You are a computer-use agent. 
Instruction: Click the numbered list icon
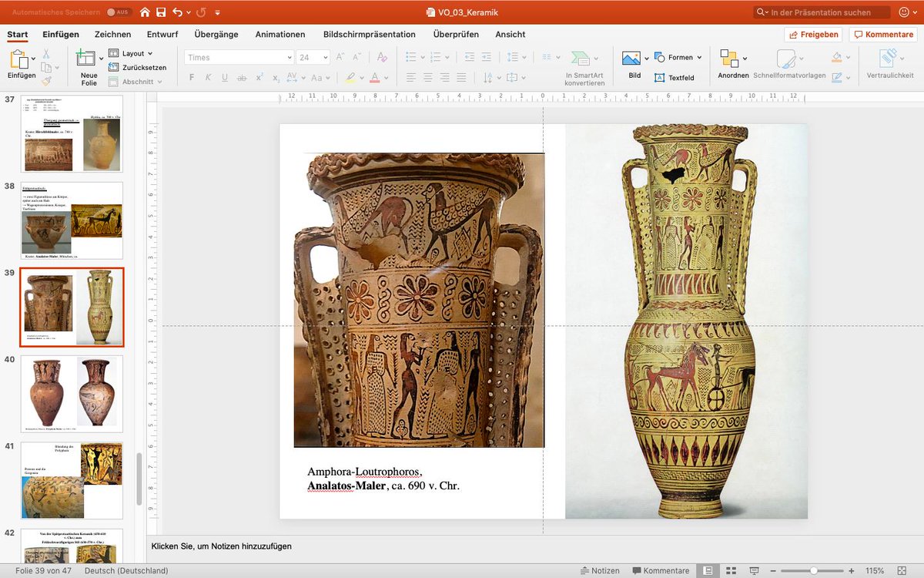(436, 57)
